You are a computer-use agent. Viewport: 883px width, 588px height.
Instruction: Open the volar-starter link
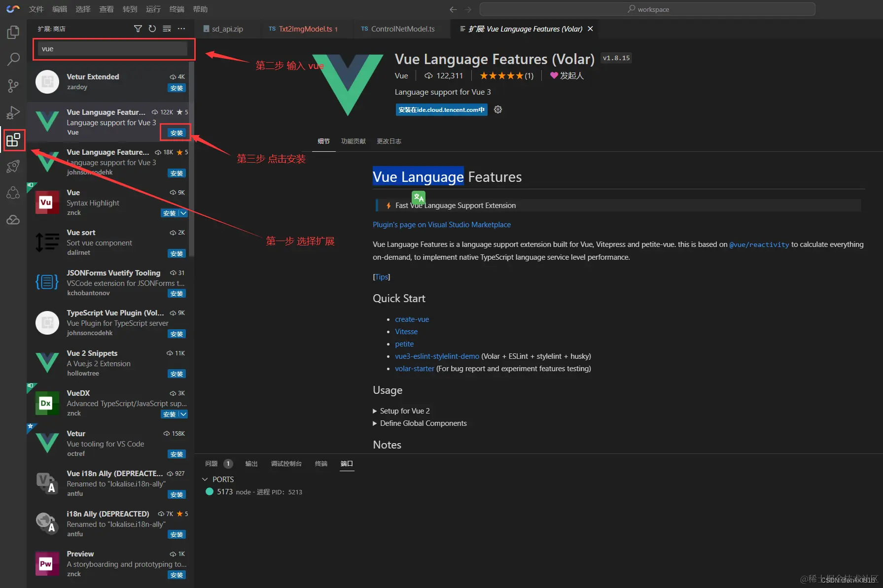(x=415, y=368)
